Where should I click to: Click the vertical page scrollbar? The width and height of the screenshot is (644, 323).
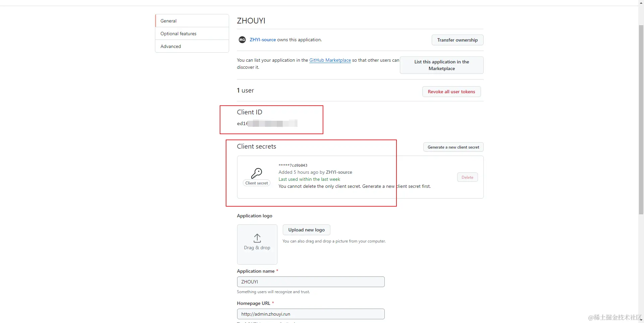(x=641, y=120)
